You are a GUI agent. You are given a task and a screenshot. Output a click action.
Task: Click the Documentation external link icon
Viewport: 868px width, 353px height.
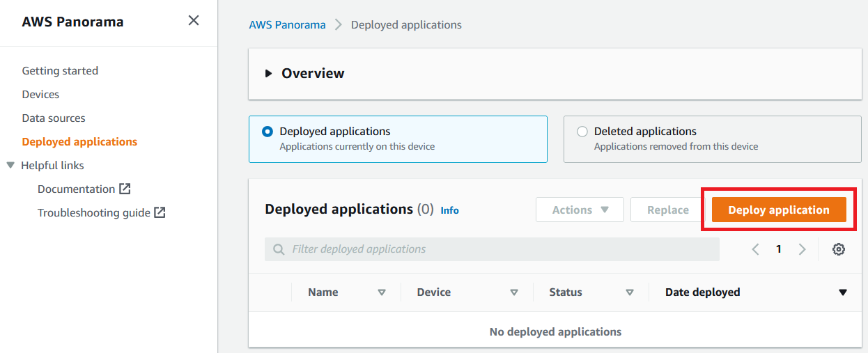point(125,189)
